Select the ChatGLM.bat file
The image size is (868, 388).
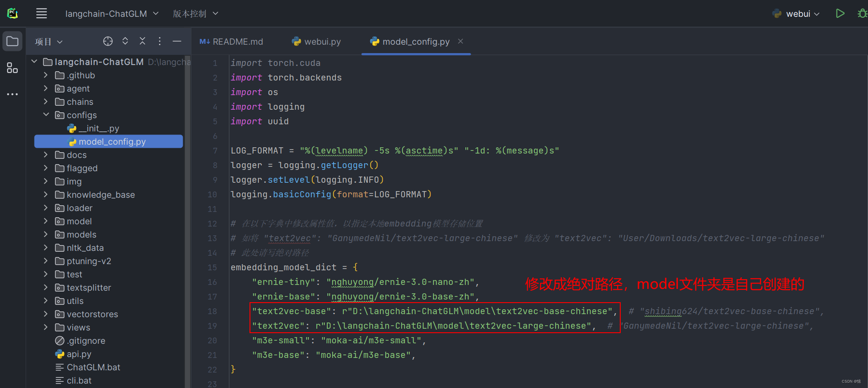coord(88,367)
